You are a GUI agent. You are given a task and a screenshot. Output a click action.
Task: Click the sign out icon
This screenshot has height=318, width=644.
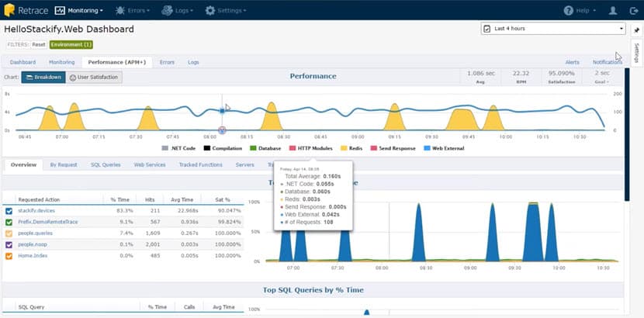point(634,11)
